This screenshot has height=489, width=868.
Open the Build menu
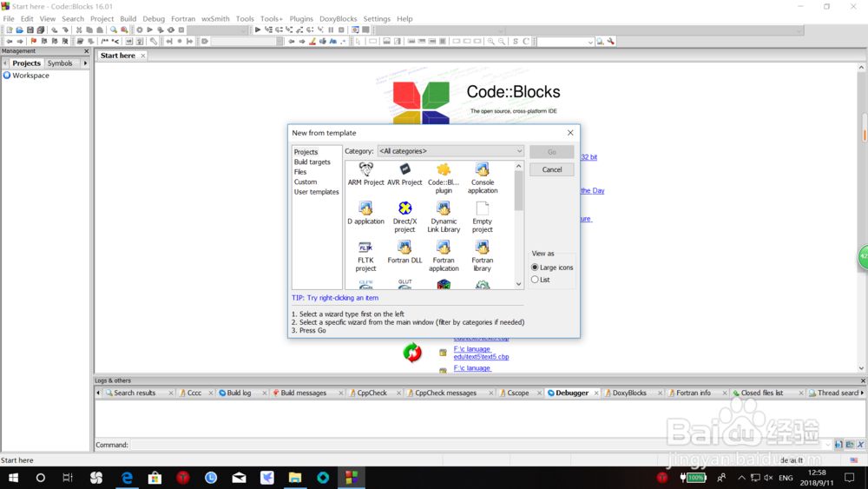coord(128,19)
